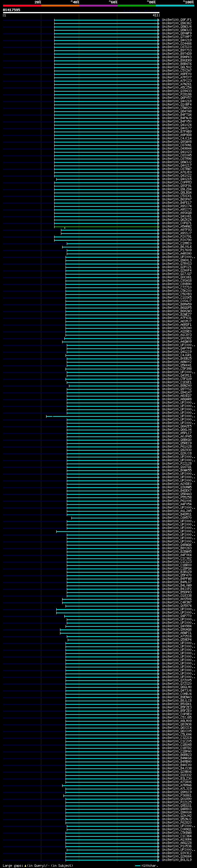The height and width of the screenshot is (868, 197).
Task: Click hit label UniRef100_Q39433
Action: pyautogui.click(x=177, y=91)
